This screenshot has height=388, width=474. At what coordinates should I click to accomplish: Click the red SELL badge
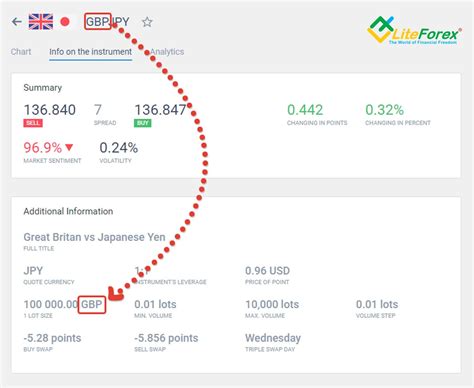click(x=33, y=123)
